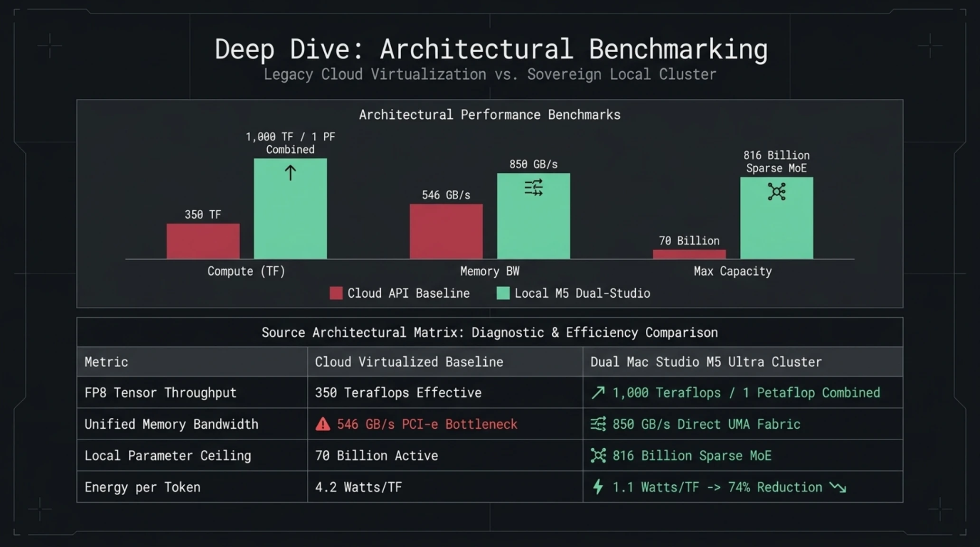Click the 'Unified Memory Bandwidth' row label

(171, 424)
